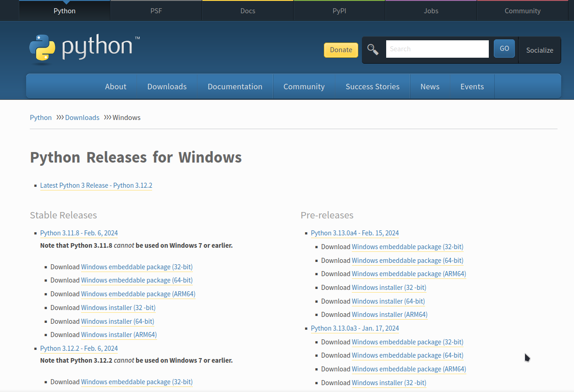Viewport: 574px width, 392px height.
Task: Click the Downloads breadcrumb link
Action: pyautogui.click(x=82, y=118)
